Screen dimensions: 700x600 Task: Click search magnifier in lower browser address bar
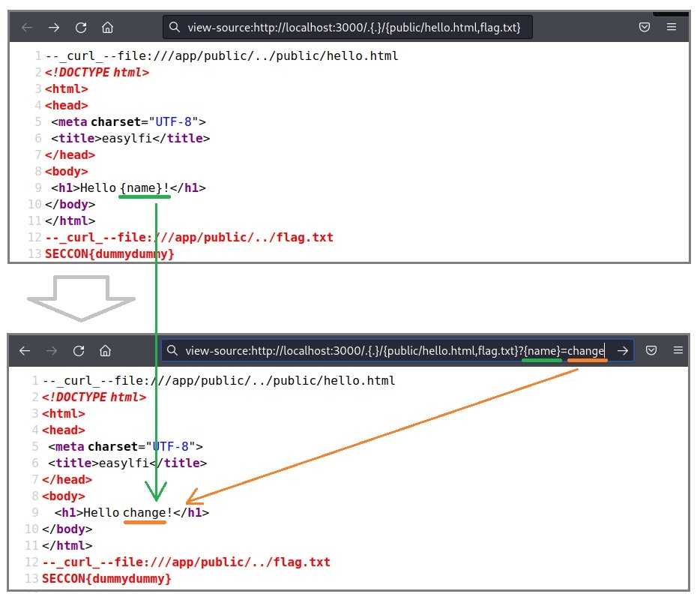[x=172, y=350]
